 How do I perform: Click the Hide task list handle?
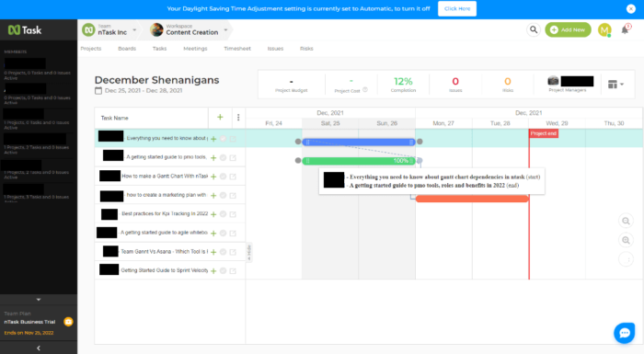click(x=249, y=253)
